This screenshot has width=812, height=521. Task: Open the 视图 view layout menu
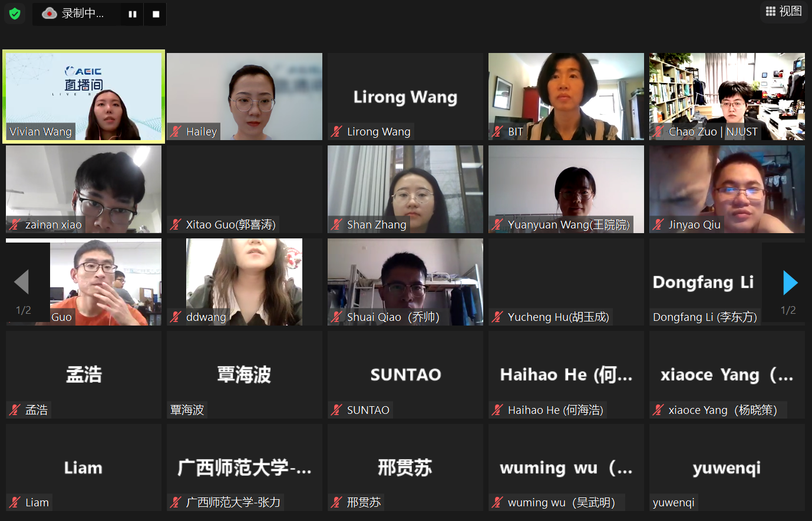click(x=784, y=11)
